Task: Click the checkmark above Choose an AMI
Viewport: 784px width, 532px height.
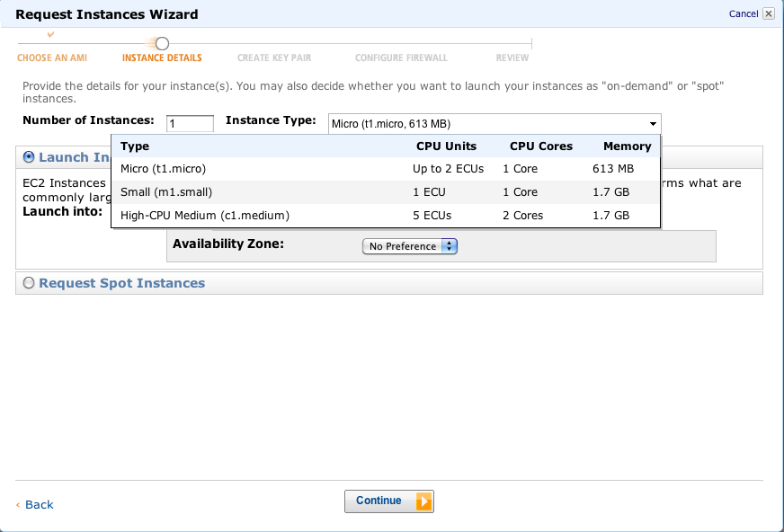Action: pos(50,34)
